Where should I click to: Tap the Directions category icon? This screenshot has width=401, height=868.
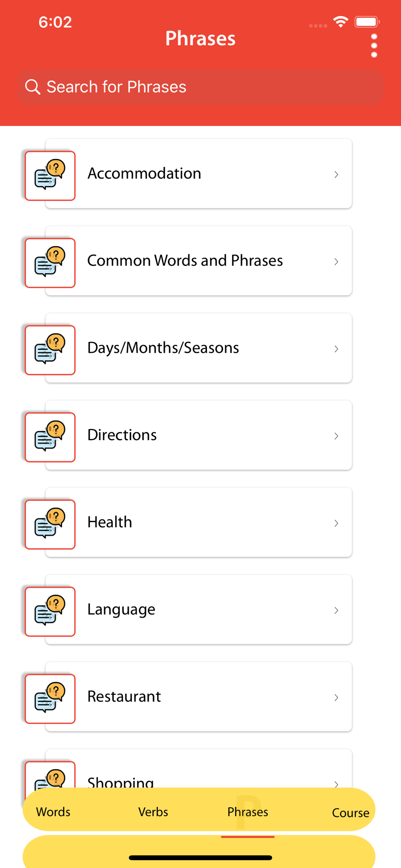(50, 437)
